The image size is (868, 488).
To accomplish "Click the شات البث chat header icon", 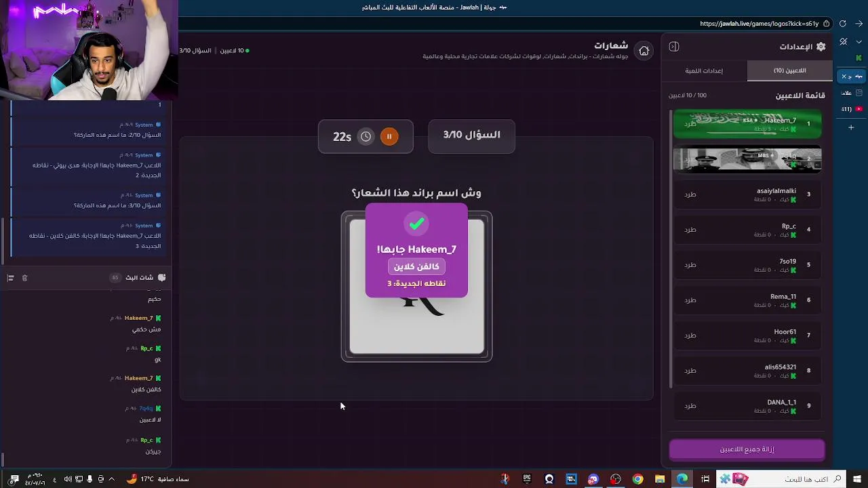I will tap(161, 278).
